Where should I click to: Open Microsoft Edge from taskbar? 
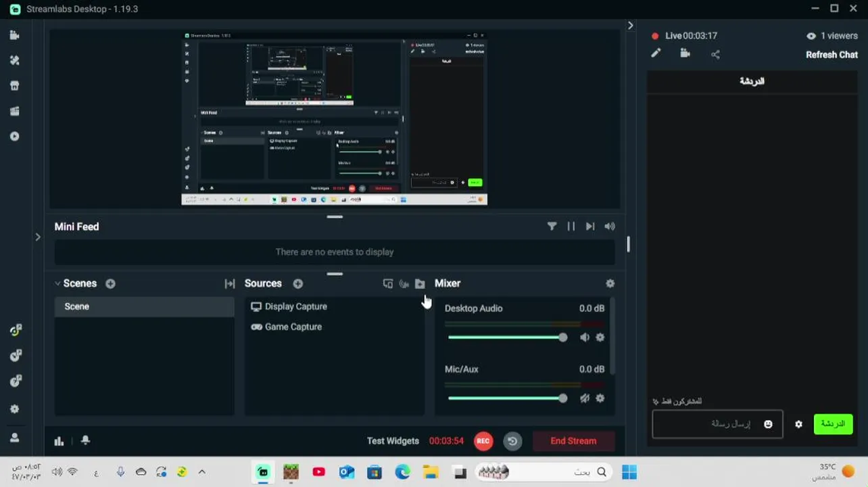[x=403, y=472]
